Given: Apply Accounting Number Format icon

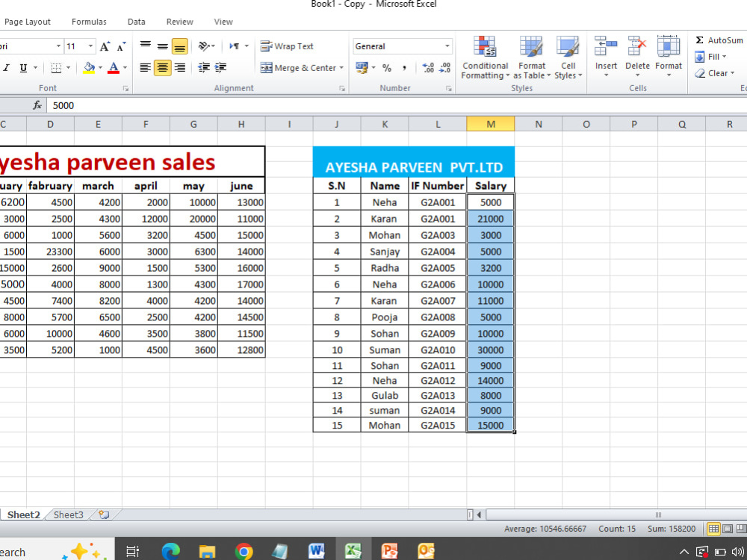Looking at the screenshot, I should coord(362,68).
